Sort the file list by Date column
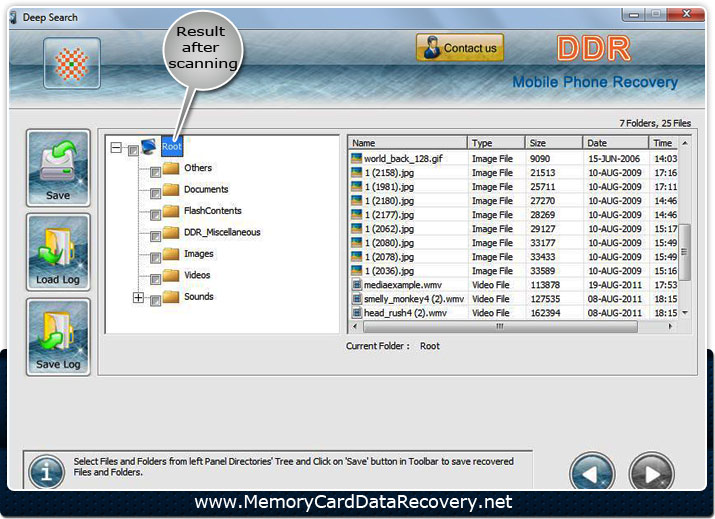The width and height of the screenshot is (715, 519). (615, 143)
